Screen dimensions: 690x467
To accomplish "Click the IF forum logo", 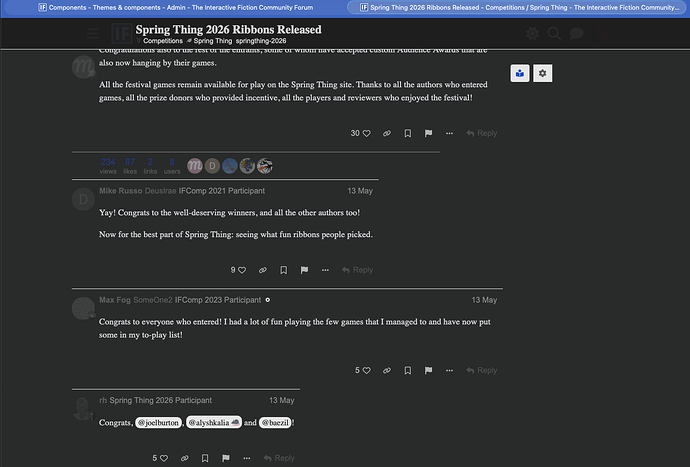I will click(121, 33).
